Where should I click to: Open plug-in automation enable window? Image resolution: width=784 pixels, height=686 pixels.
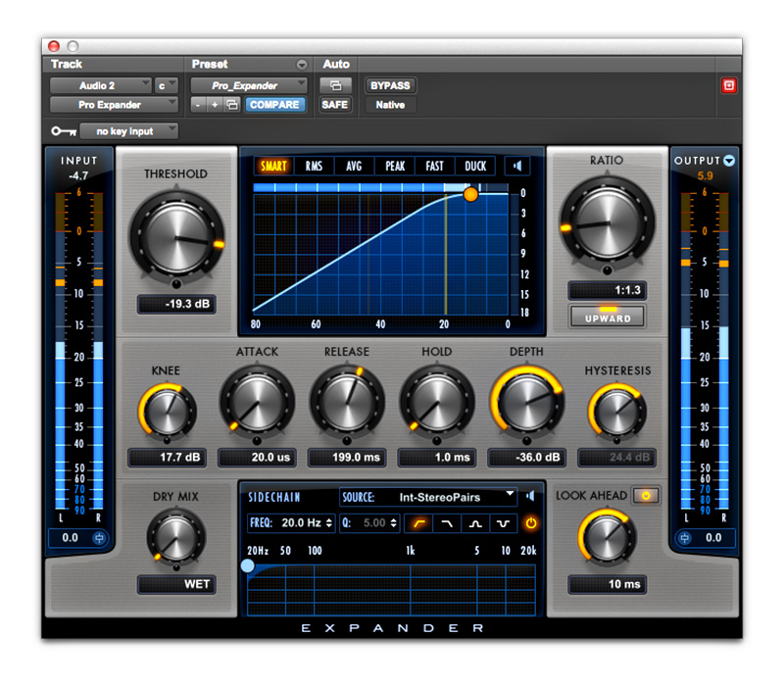335,85
